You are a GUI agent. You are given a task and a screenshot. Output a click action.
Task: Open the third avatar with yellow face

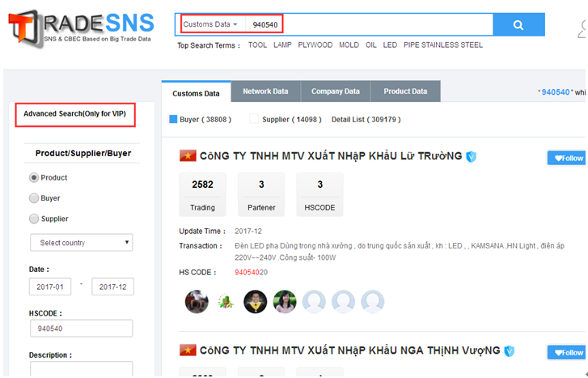tap(255, 302)
